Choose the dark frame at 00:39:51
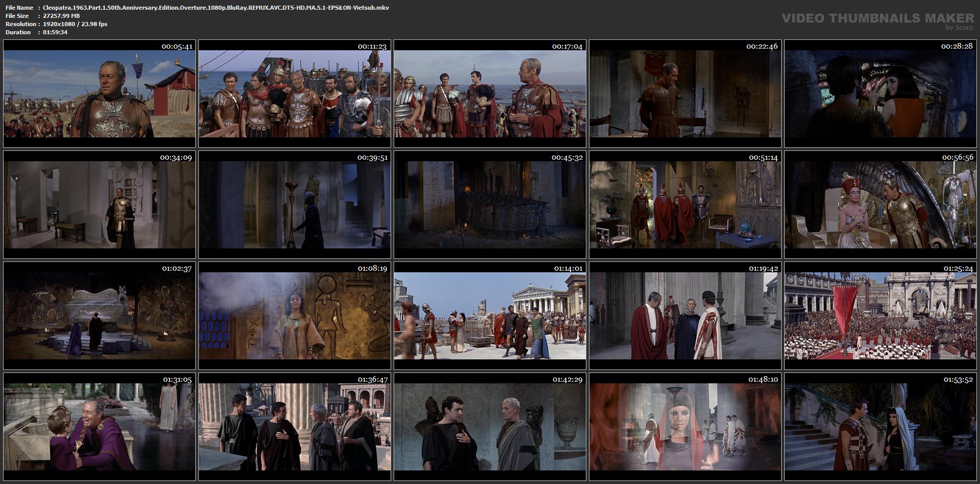The width and height of the screenshot is (980, 484). coord(294,205)
